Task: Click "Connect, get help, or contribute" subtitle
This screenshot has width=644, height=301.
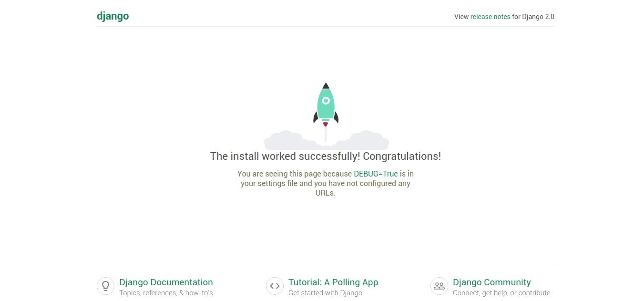Action: (x=501, y=293)
